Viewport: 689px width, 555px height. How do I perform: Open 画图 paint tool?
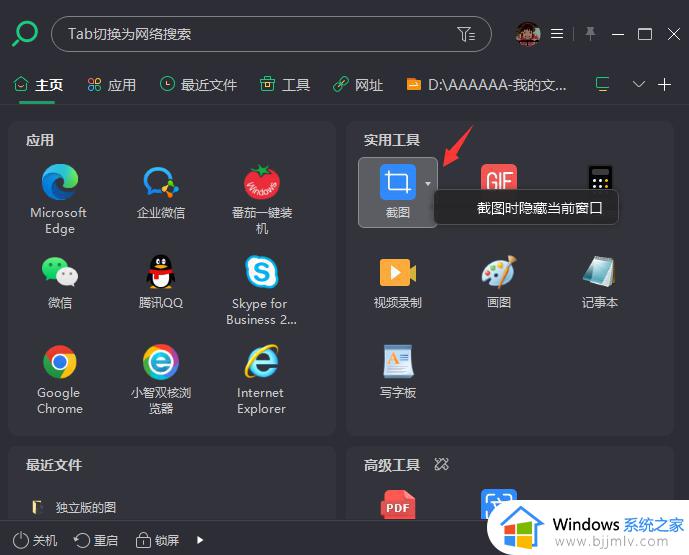click(499, 283)
